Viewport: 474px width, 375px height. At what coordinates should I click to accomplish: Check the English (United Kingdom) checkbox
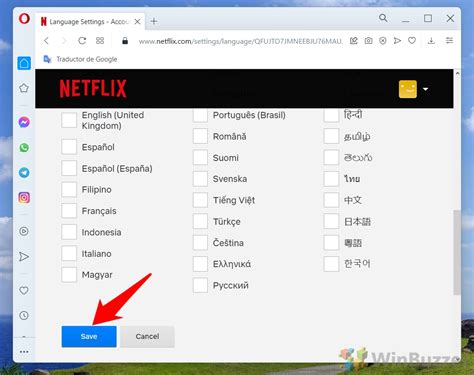[69, 120]
